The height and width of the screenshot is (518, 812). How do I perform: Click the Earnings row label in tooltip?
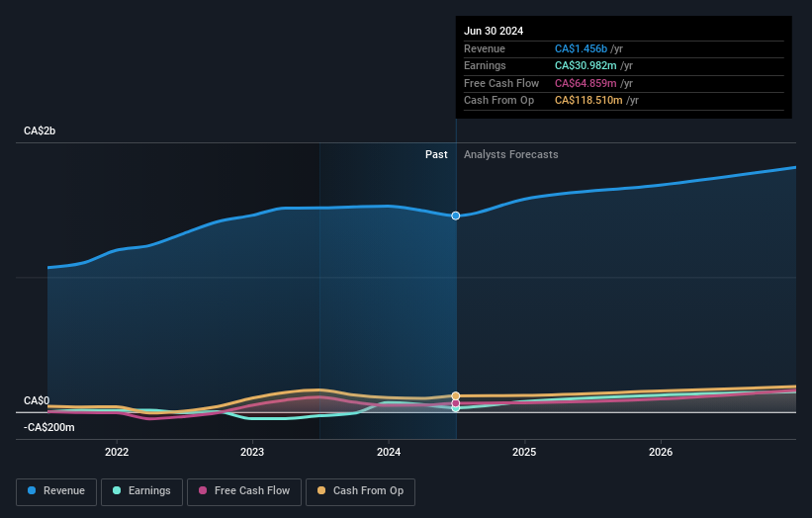coord(485,65)
